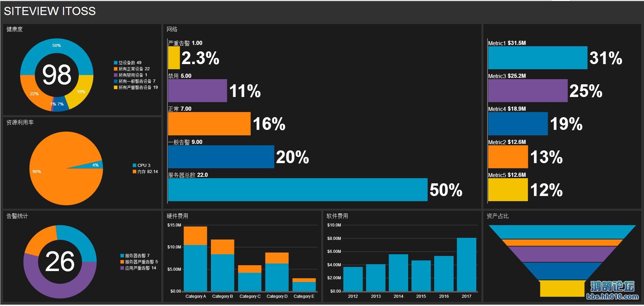Click the 总设备数 49 legend swatch
Viewport: 644px width, 306px height.
click(116, 63)
